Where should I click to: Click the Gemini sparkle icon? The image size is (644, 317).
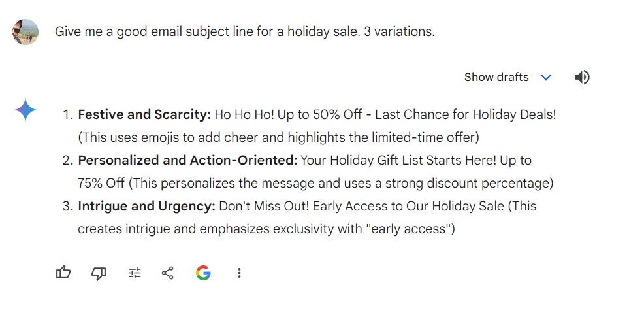click(x=25, y=110)
